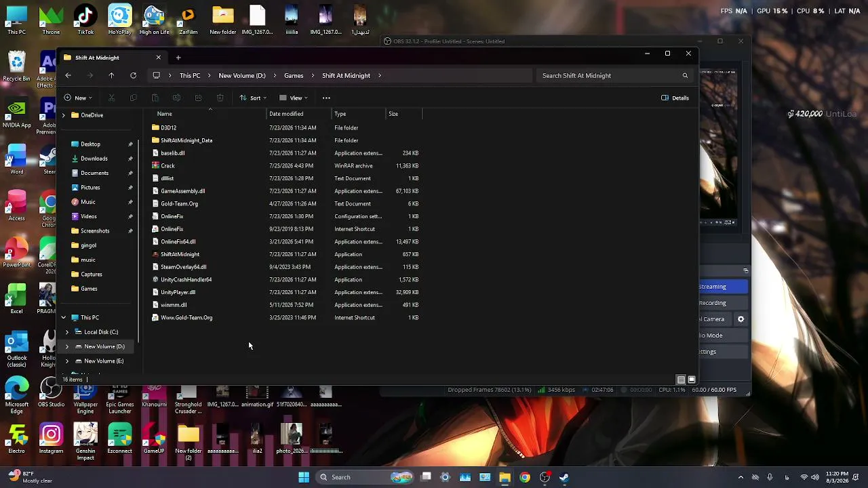
Task: Navigate to New Volume (D:) breadcrumb
Action: [x=242, y=75]
